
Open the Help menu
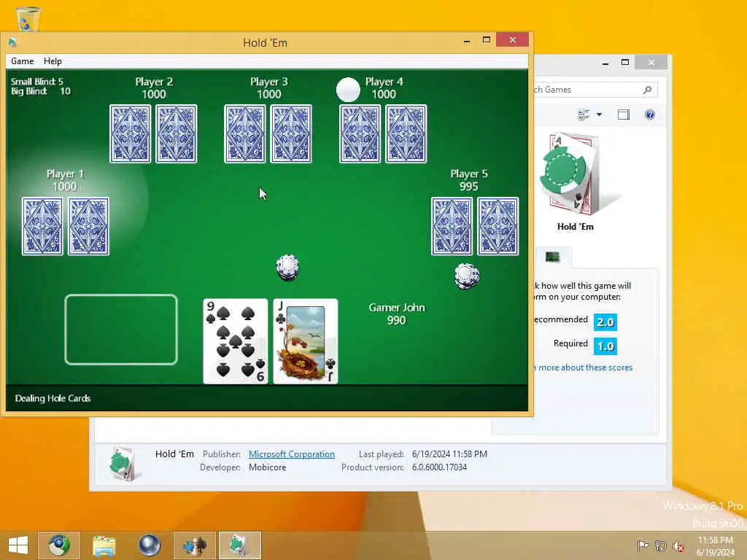53,61
